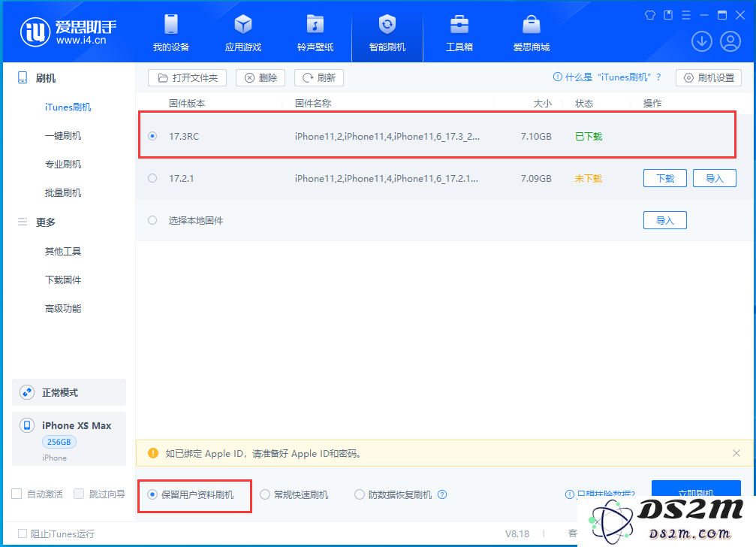
Task: Click the 删除 delete button
Action: tap(261, 77)
